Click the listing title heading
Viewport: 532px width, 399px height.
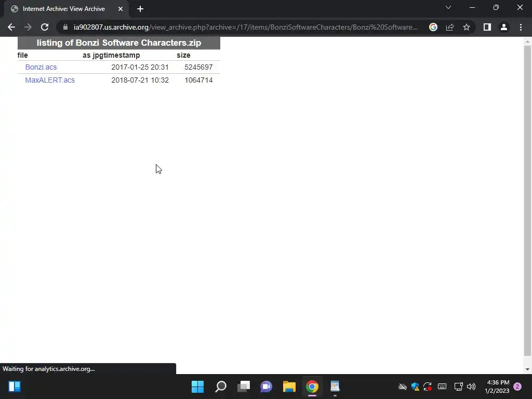point(119,43)
